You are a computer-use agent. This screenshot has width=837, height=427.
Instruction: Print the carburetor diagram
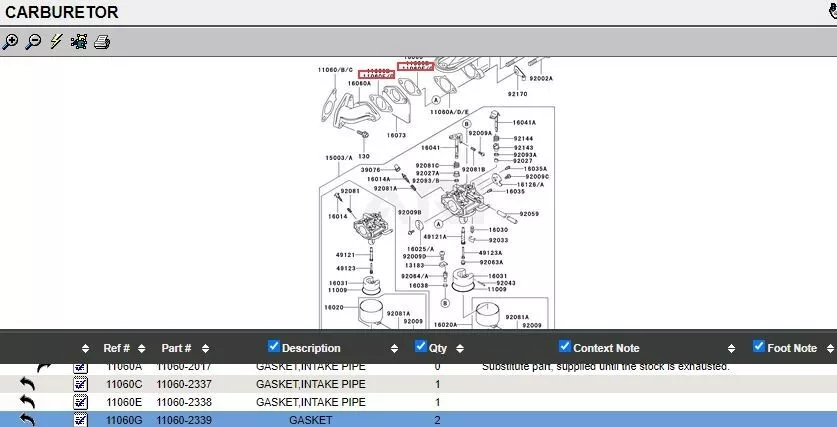coord(101,42)
